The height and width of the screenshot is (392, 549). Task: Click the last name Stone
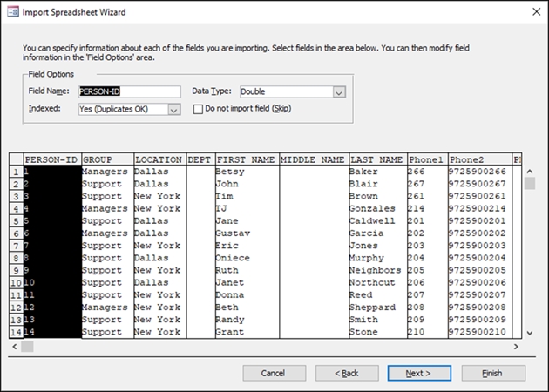click(363, 332)
